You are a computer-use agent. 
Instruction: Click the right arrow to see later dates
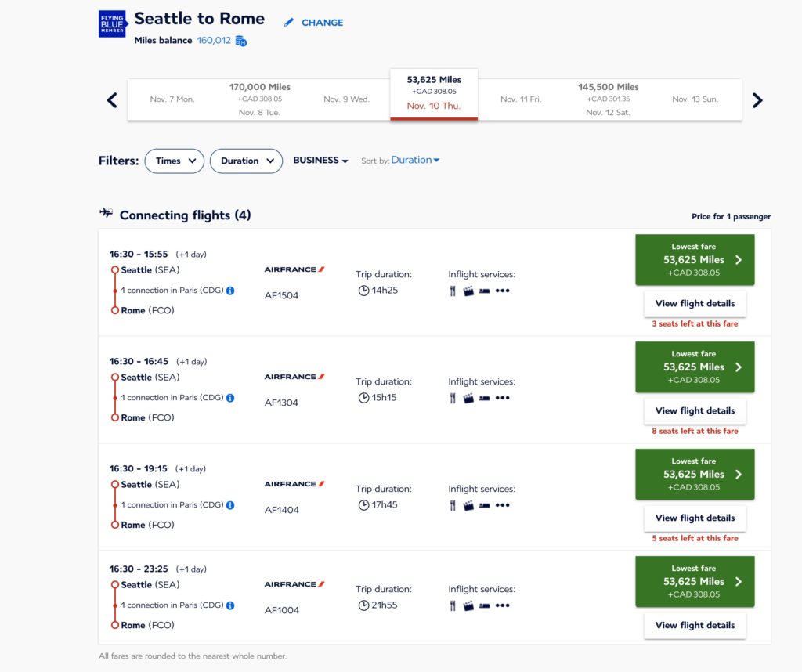757,100
